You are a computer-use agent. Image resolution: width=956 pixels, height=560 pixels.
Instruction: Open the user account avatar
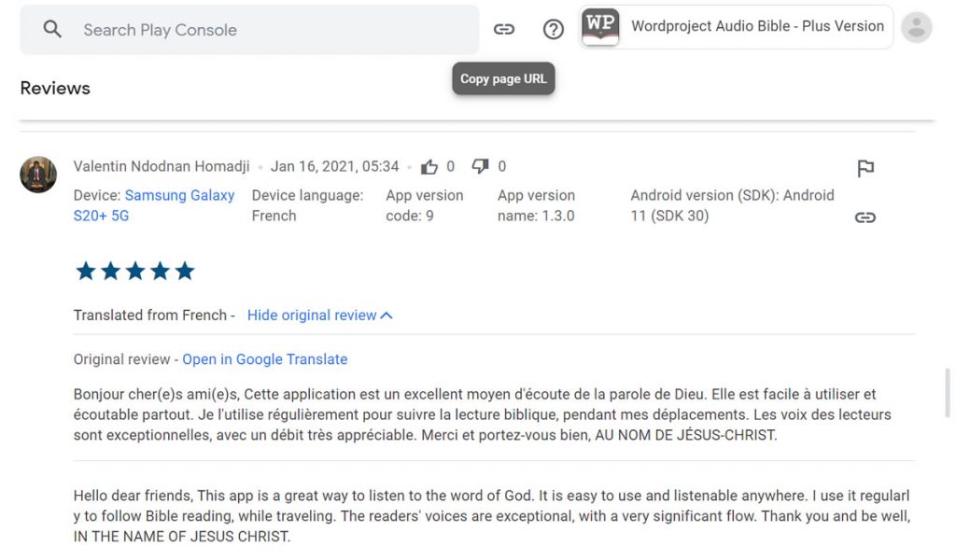click(x=916, y=28)
